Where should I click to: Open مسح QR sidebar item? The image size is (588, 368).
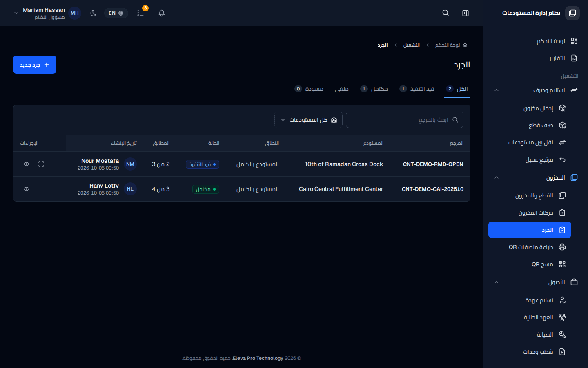click(530, 264)
